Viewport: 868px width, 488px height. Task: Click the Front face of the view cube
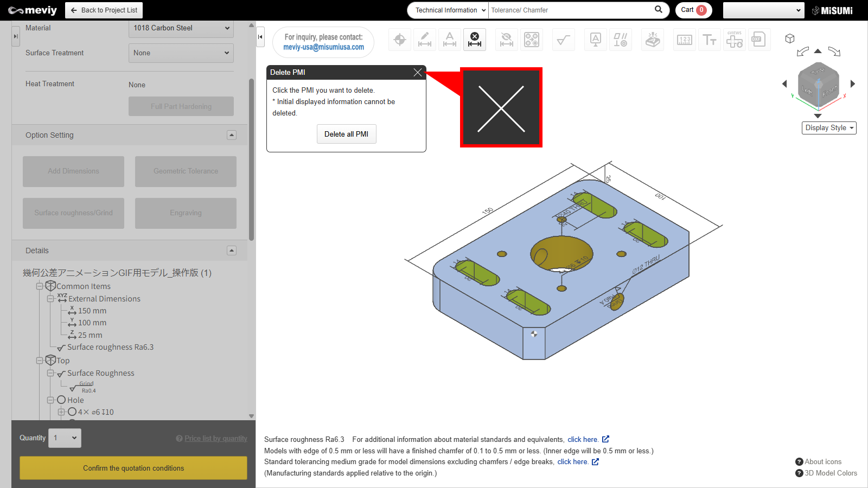(x=829, y=92)
